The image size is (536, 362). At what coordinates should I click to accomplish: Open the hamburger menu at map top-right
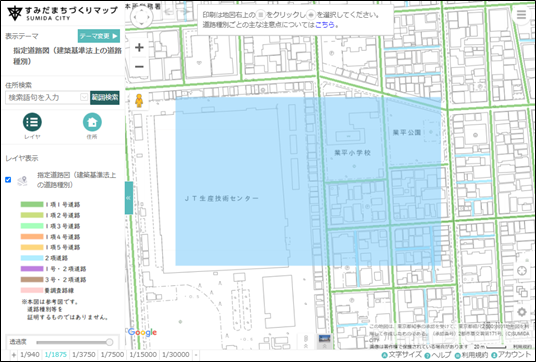521,15
